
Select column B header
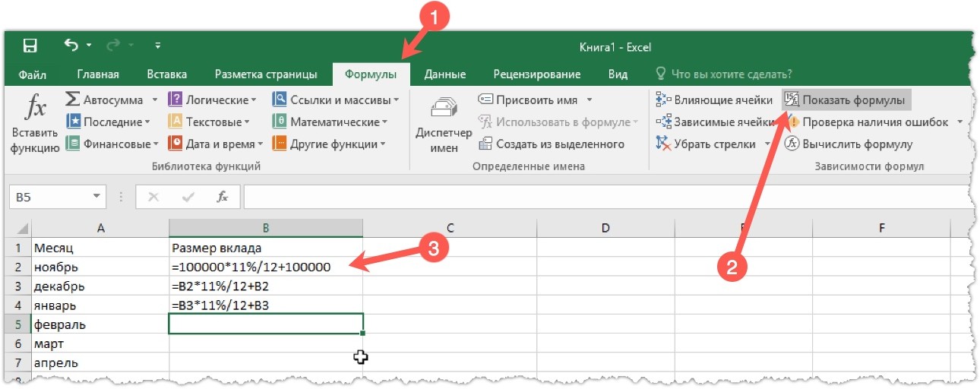[x=266, y=228]
